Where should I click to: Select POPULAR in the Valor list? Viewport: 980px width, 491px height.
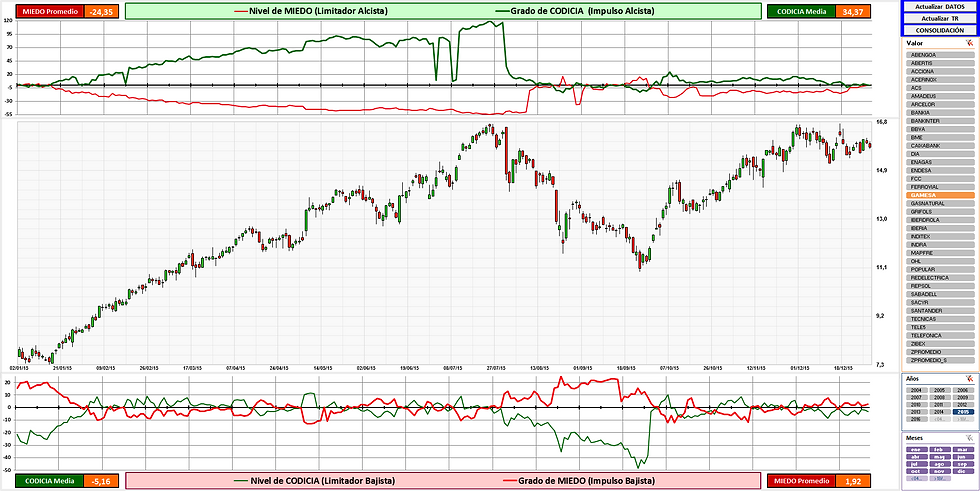tap(940, 269)
